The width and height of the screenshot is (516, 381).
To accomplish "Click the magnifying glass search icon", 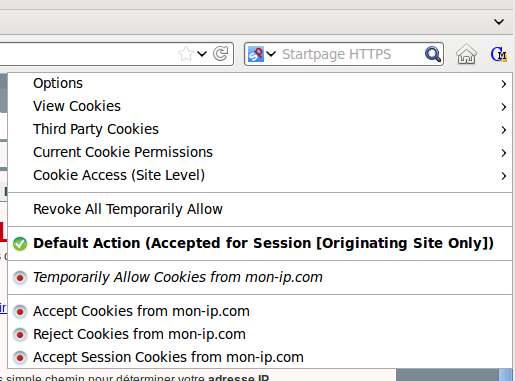I will (x=433, y=54).
